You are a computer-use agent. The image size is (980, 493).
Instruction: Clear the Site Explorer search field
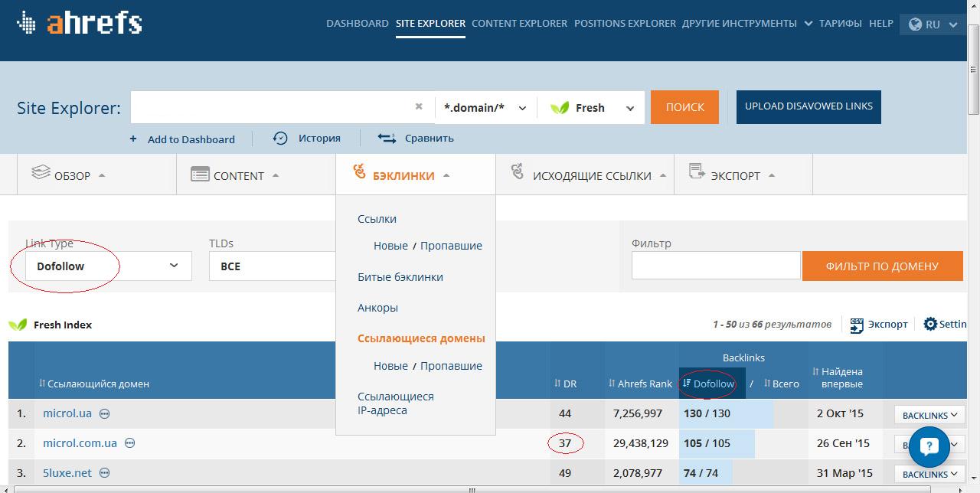click(419, 106)
